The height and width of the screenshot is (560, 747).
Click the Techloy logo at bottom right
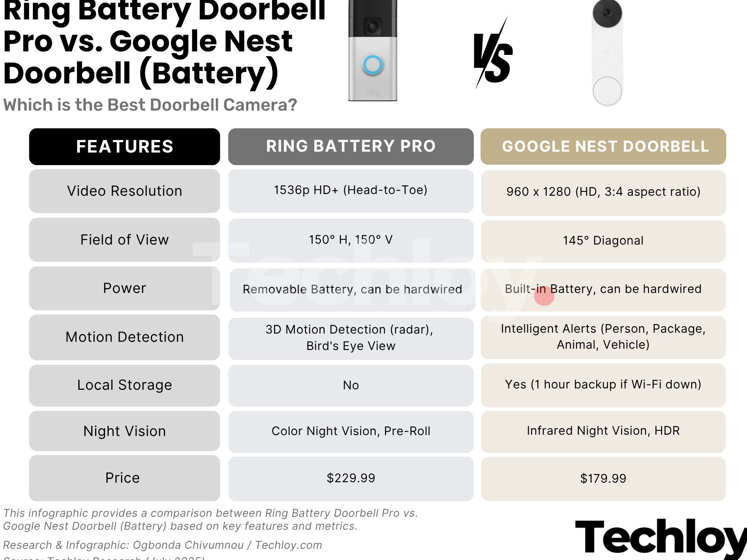tap(660, 537)
